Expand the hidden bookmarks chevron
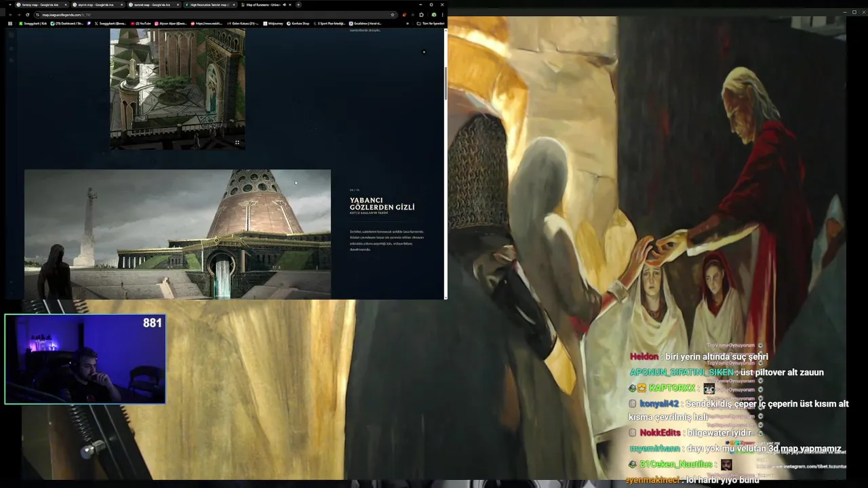 pyautogui.click(x=408, y=24)
